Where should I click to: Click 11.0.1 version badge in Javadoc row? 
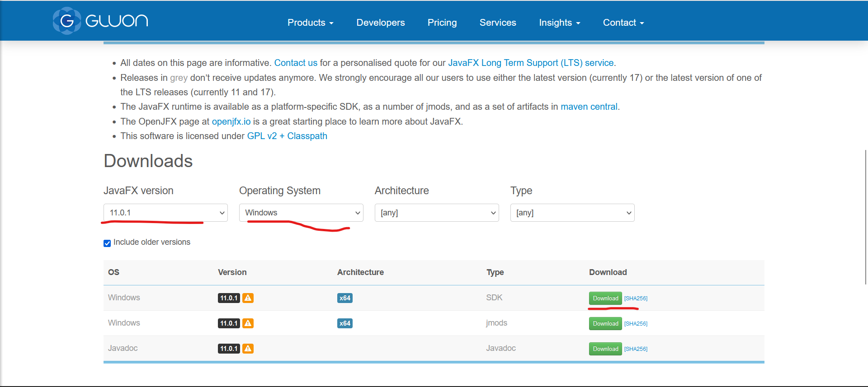pyautogui.click(x=229, y=349)
